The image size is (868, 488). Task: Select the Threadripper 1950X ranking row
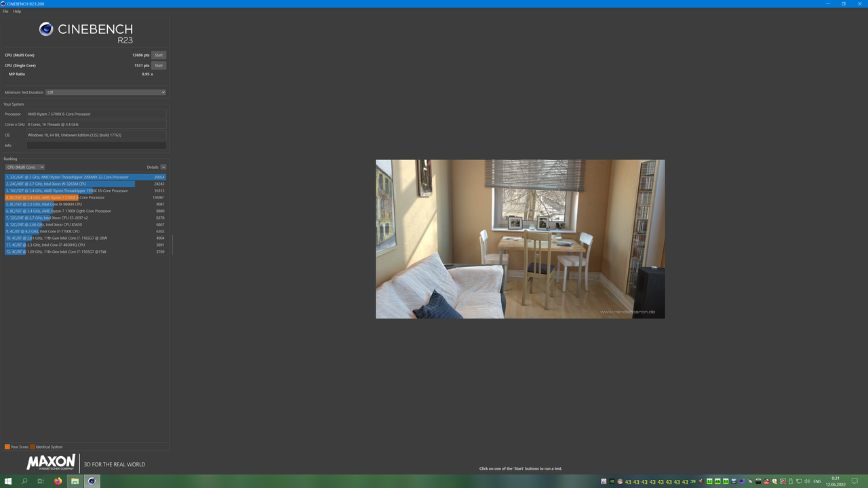point(85,190)
